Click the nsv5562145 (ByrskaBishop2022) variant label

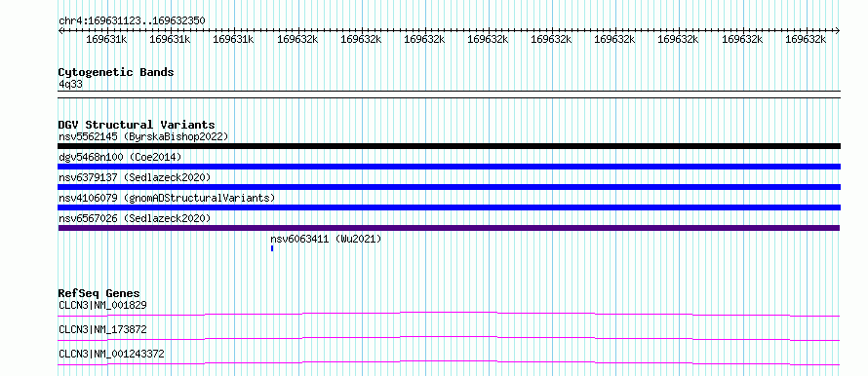pyautogui.click(x=143, y=136)
